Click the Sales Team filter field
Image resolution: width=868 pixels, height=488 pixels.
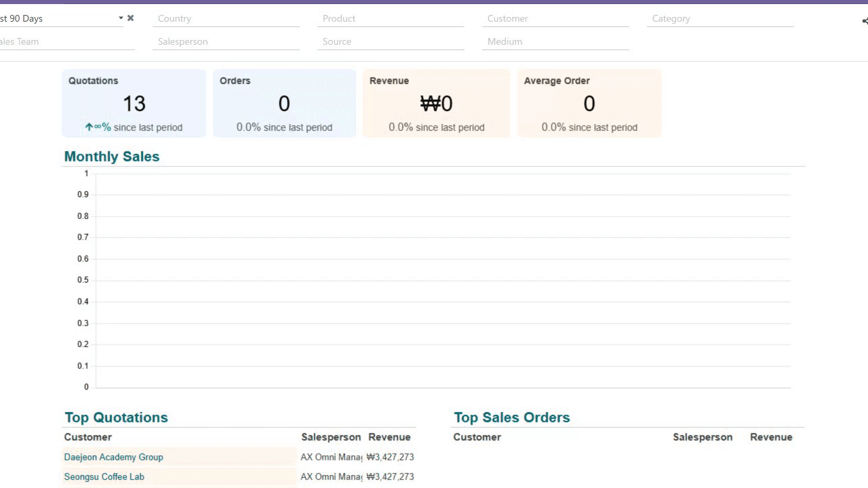click(66, 42)
